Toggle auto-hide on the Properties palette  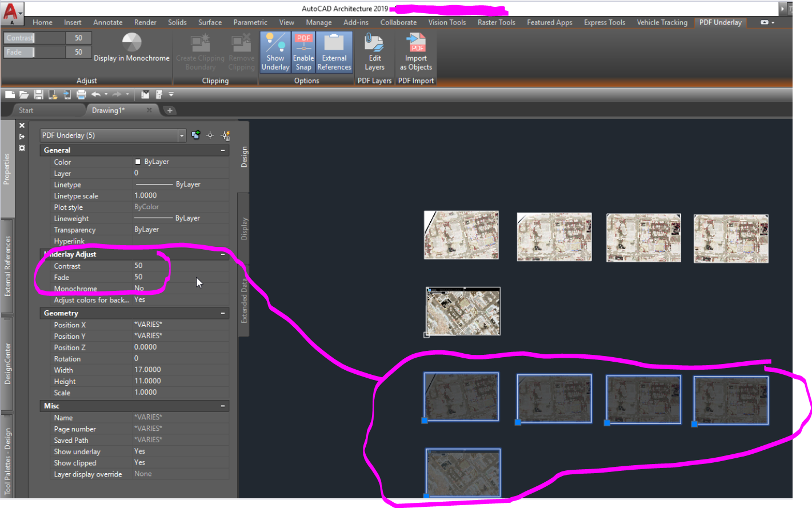click(22, 137)
